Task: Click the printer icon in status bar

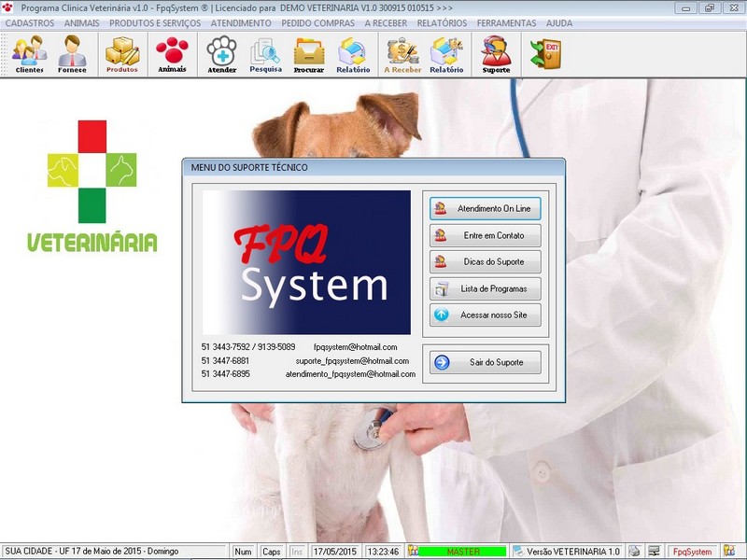Action: pos(634,551)
